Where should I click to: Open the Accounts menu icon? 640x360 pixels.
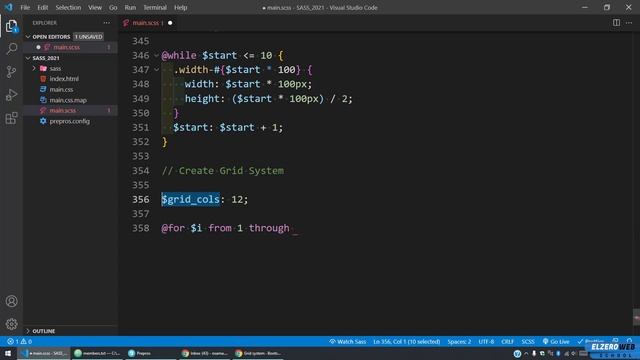11,301
